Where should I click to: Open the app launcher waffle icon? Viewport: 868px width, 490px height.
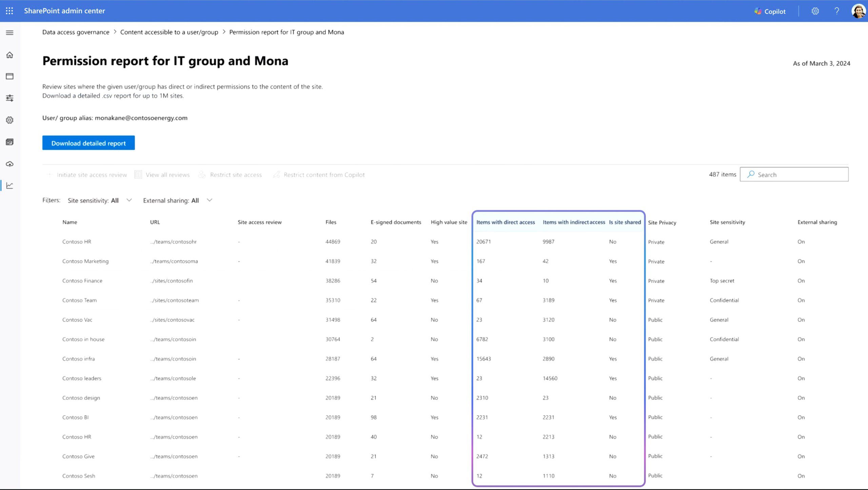[x=9, y=11]
